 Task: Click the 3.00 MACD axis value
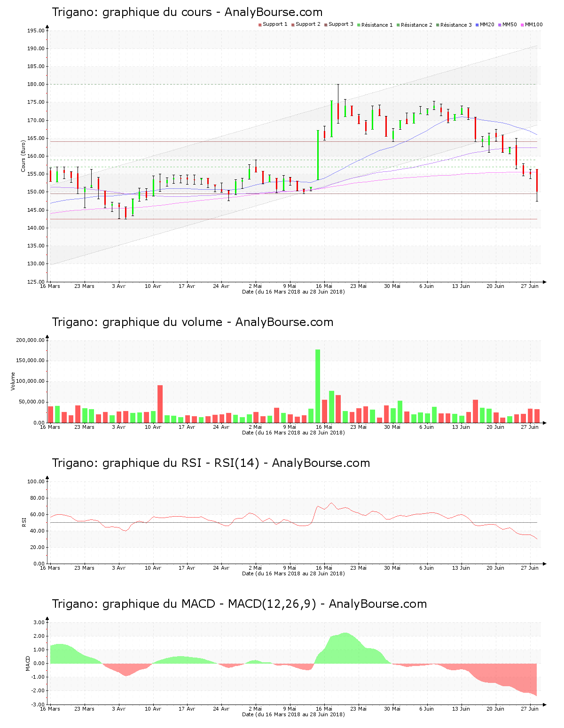[x=39, y=622]
